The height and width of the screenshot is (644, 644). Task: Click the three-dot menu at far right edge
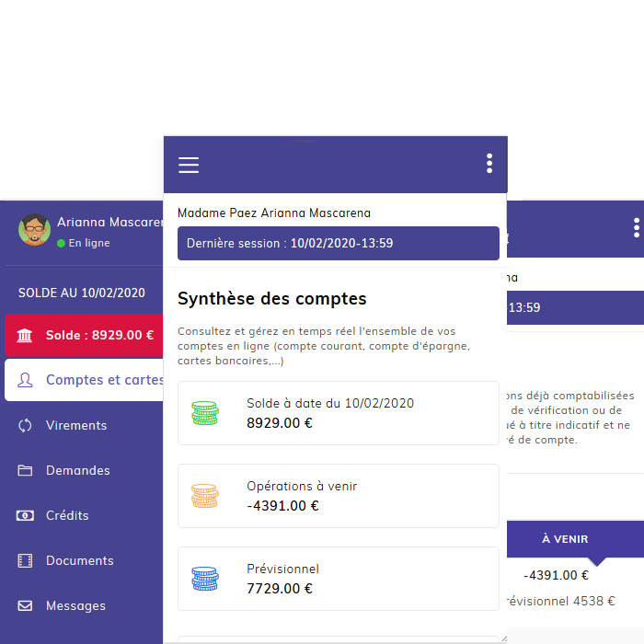pos(635,227)
